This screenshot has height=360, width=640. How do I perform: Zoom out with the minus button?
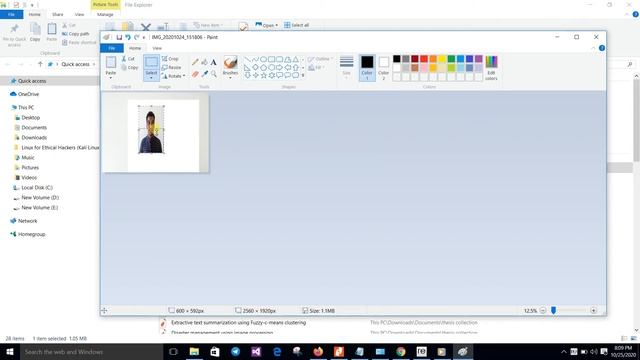click(543, 311)
